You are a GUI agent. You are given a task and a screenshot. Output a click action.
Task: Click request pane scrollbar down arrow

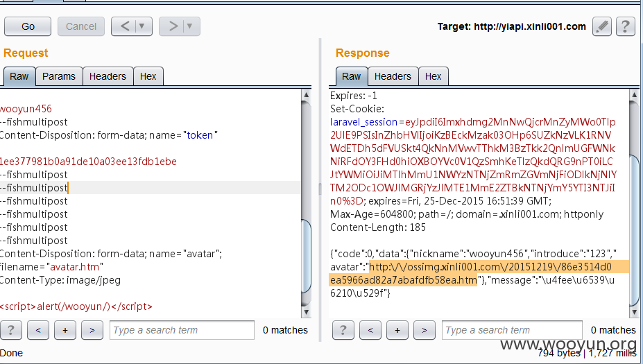(306, 313)
